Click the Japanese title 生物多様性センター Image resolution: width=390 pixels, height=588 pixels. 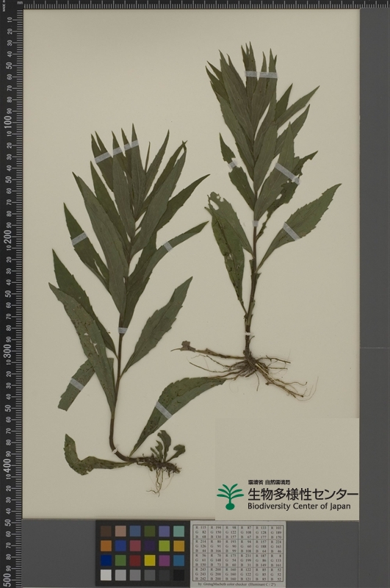(x=303, y=494)
